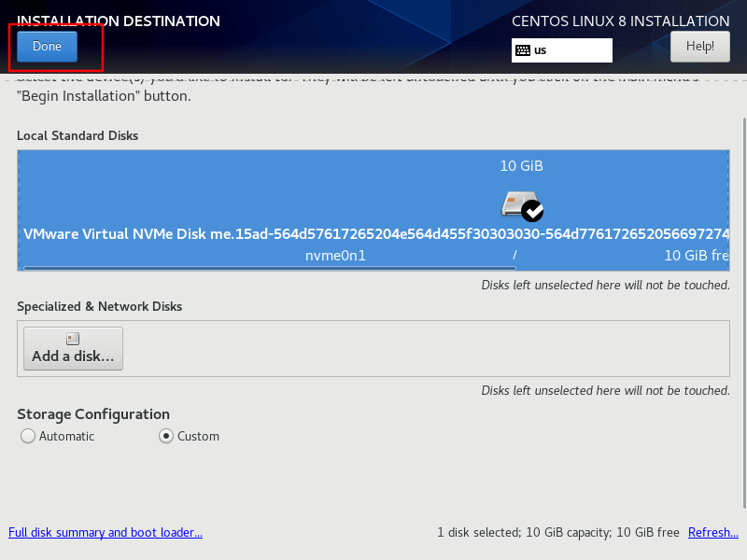Click the nvme0n1 device label
Image resolution: width=747 pixels, height=560 pixels.
click(335, 256)
